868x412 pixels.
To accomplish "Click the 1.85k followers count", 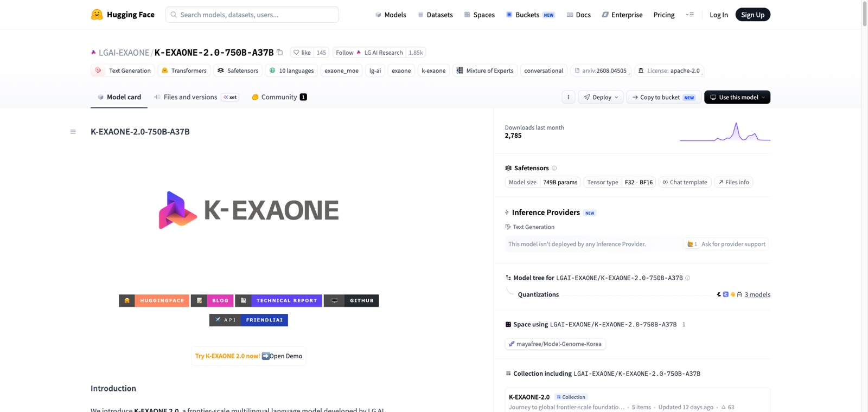I will 416,53.
